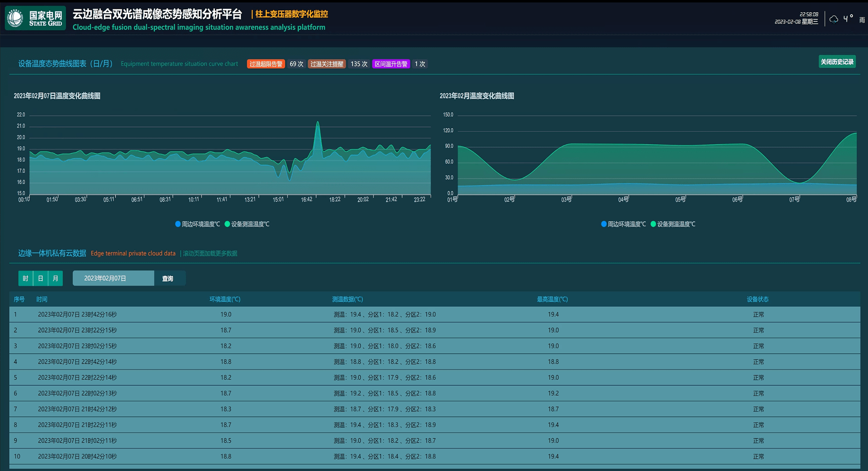Screen dimensions: 868x471
Task: Switch to the 时 (hour) tab
Action: [x=25, y=278]
